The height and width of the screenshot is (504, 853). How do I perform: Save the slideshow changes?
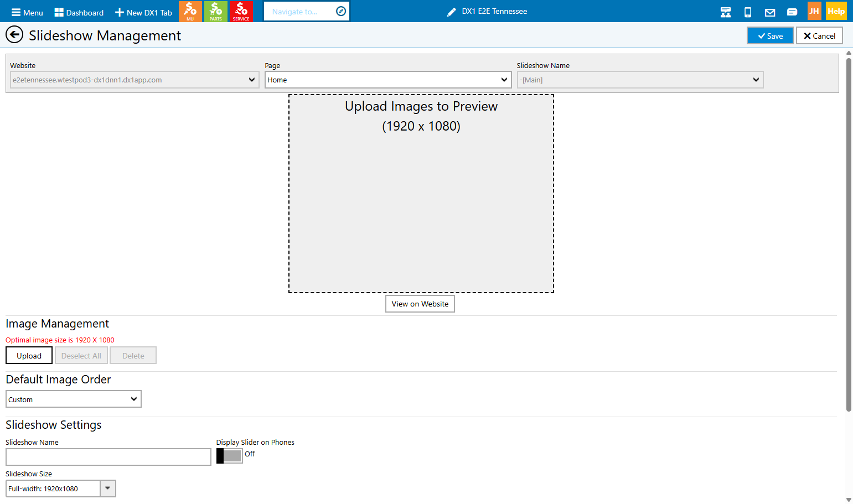(770, 35)
